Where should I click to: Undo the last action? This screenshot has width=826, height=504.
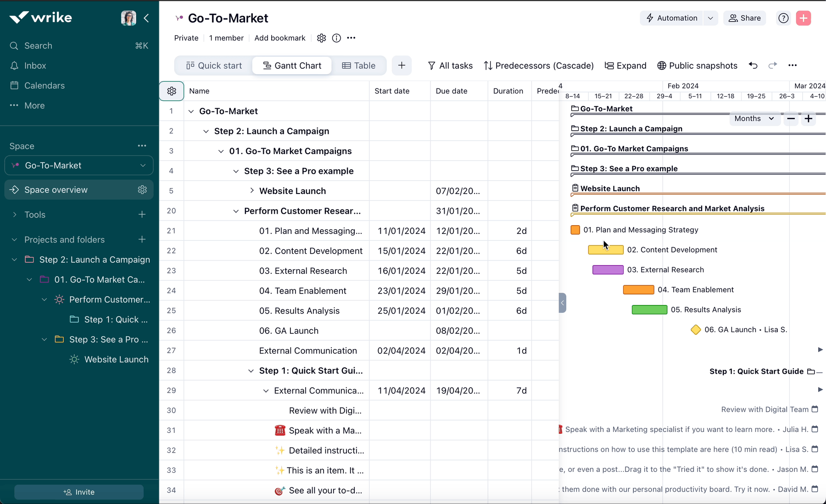753,66
